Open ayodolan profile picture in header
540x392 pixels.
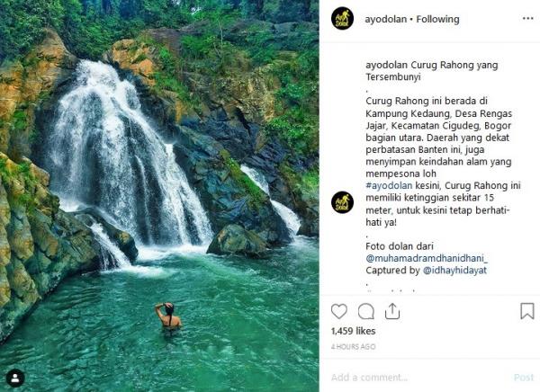(x=342, y=19)
